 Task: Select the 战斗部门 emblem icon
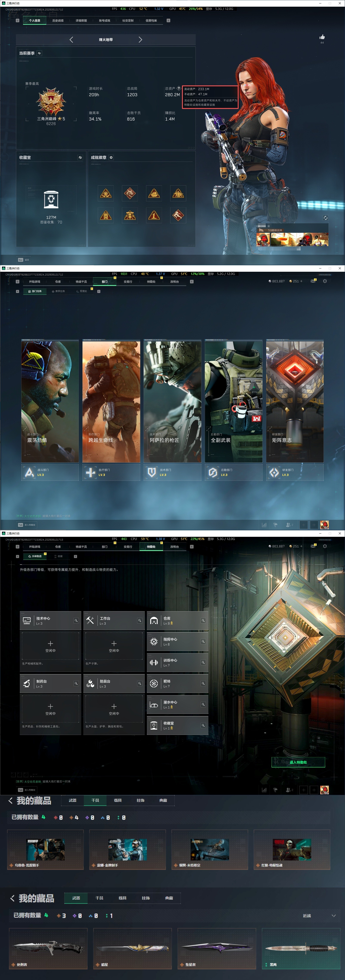tap(29, 472)
